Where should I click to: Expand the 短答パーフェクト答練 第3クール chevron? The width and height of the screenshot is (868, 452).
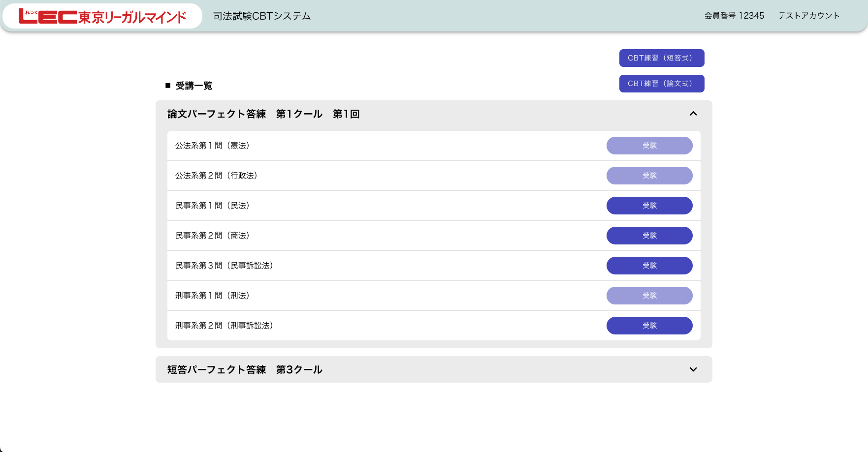693,369
